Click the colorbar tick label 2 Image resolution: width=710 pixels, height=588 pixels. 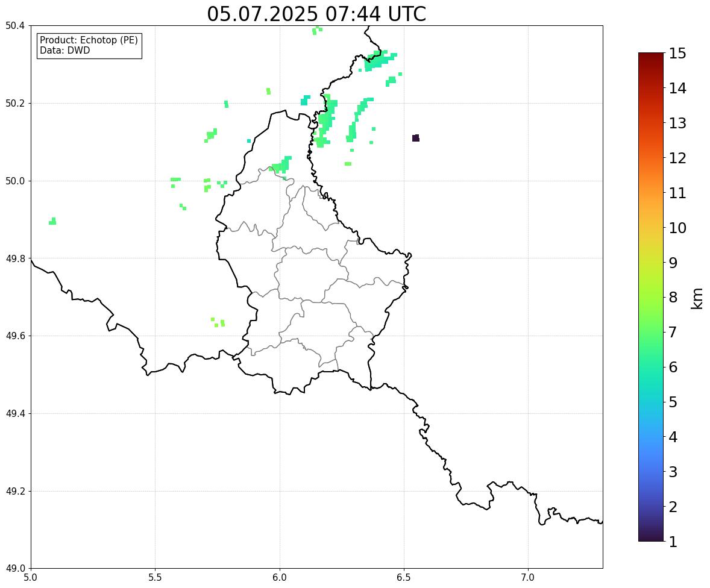point(673,507)
